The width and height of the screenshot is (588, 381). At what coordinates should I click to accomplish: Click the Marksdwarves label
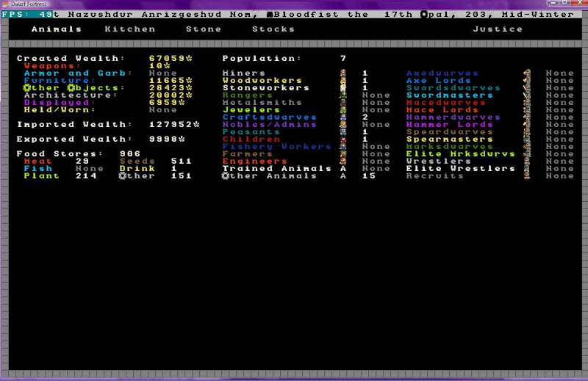(x=450, y=147)
